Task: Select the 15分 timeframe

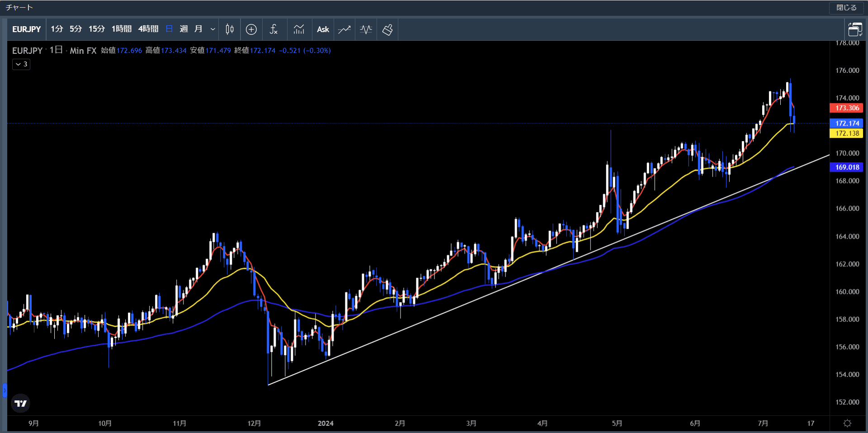Action: [x=96, y=29]
